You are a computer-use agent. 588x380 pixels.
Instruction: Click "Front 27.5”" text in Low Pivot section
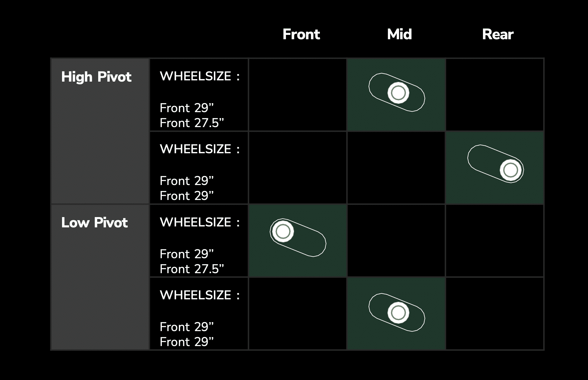coord(192,269)
